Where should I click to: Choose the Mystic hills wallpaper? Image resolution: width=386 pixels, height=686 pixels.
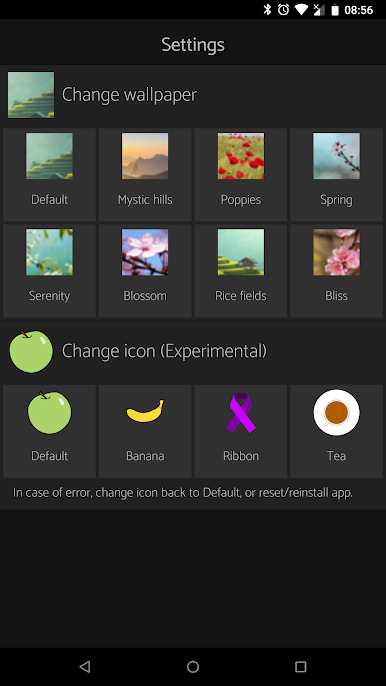tap(145, 175)
